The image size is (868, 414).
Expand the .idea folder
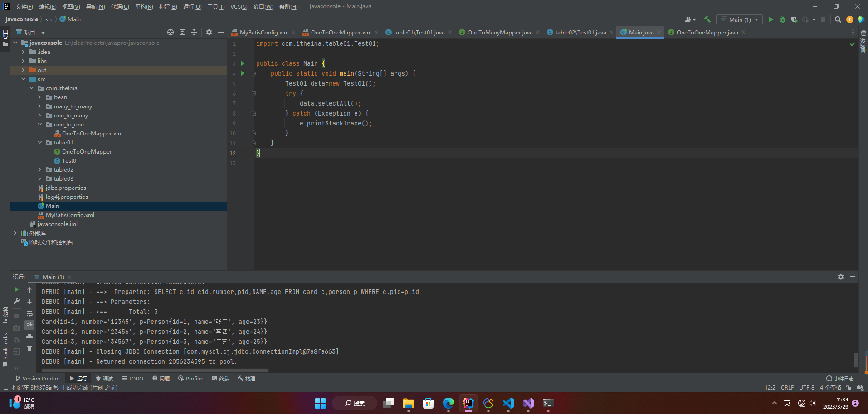point(23,52)
